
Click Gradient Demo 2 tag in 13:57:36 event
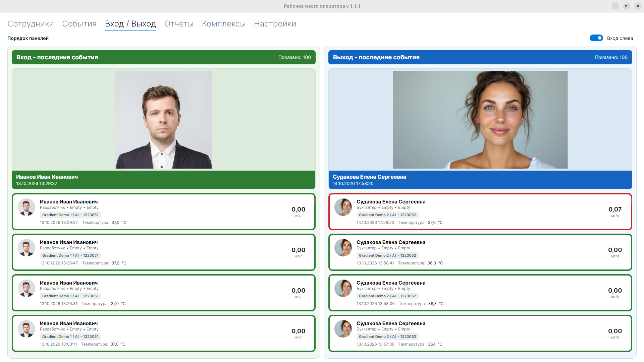coord(387,337)
